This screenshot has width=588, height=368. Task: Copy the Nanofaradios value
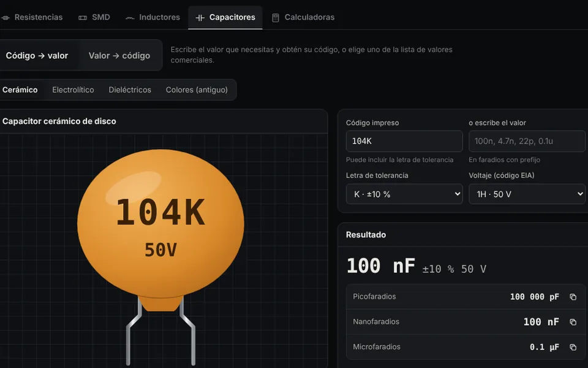(573, 322)
